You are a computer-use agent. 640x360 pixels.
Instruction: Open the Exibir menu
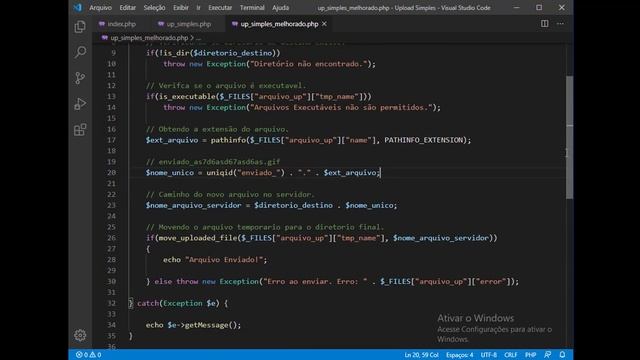(181, 8)
